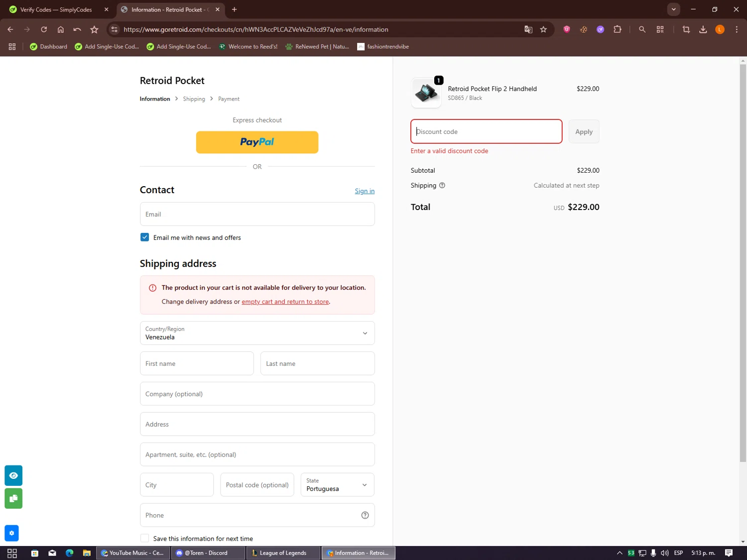This screenshot has height=560, width=747.
Task: Go to the Payment breadcrumb step
Action: click(229, 99)
